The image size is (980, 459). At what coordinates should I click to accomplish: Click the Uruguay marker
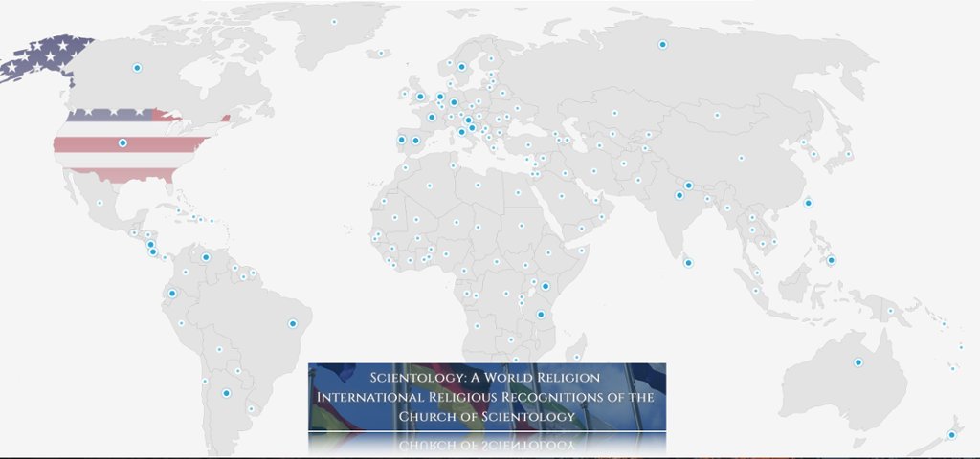pyautogui.click(x=252, y=409)
